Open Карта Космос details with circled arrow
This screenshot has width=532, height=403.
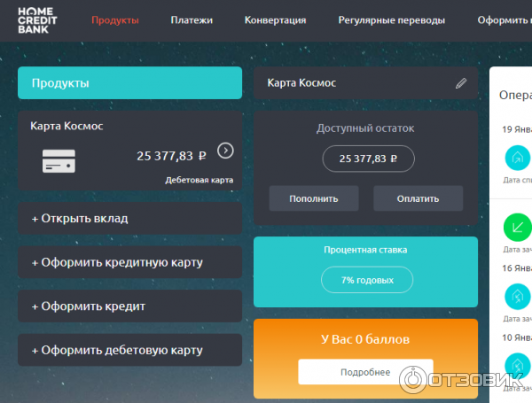(225, 151)
